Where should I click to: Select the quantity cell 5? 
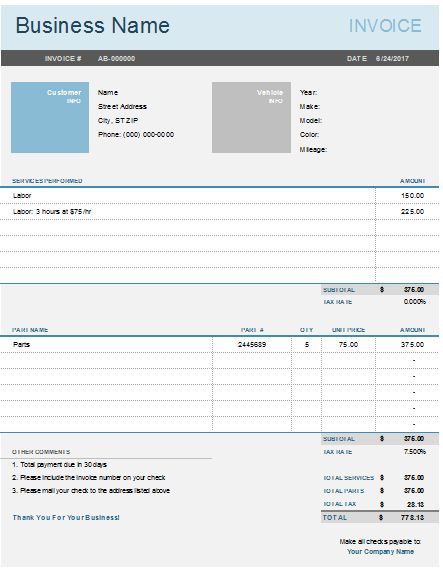click(307, 344)
